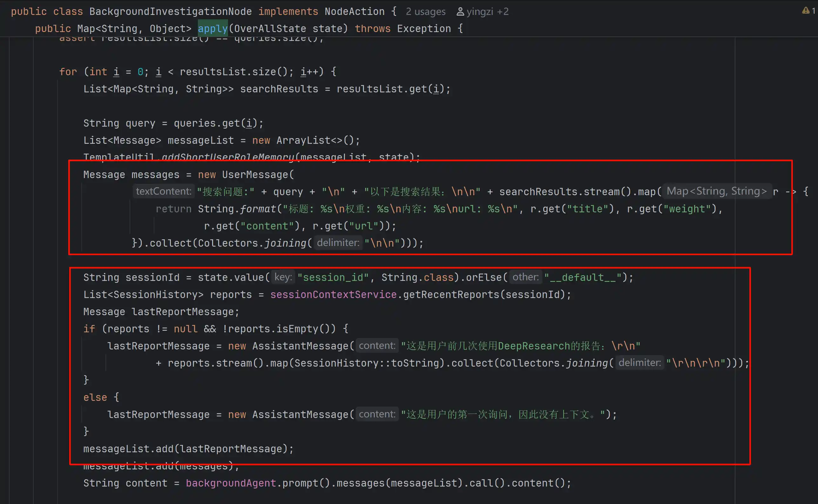Click the sessionContextService field reference
This screenshot has width=818, height=504.
(x=333, y=295)
